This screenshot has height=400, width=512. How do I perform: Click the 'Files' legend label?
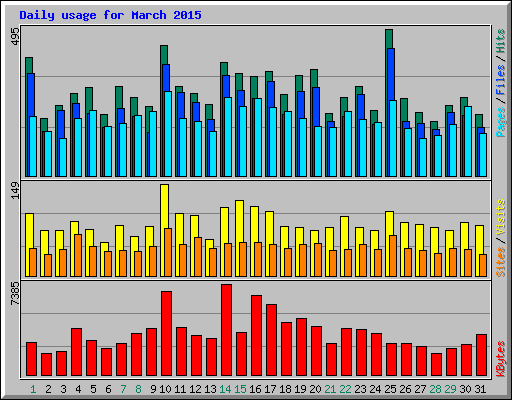point(501,80)
